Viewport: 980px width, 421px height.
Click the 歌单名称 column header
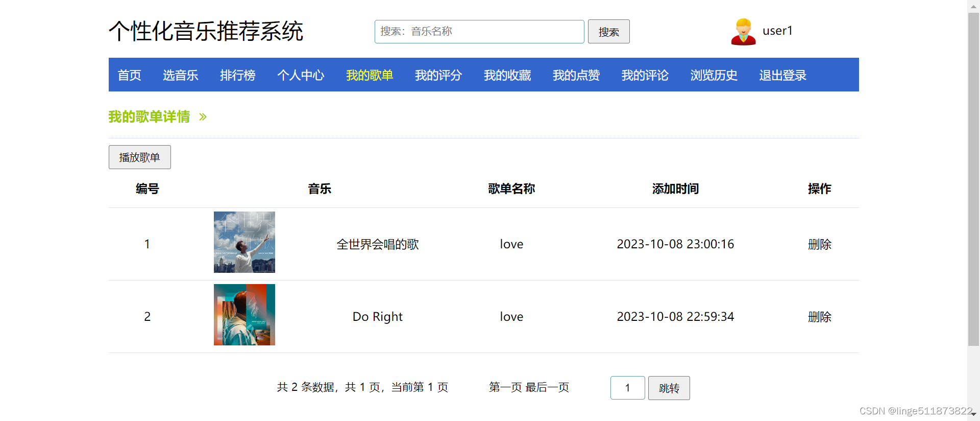coord(511,189)
